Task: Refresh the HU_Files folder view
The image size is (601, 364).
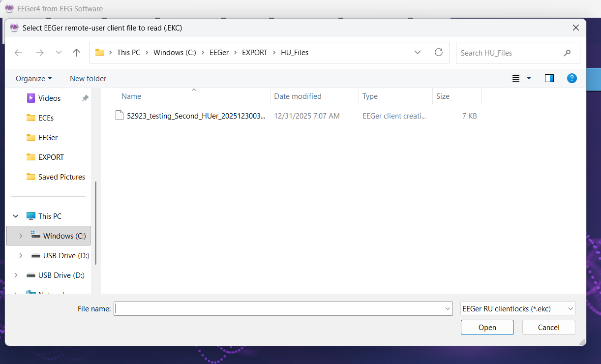Action: click(439, 53)
